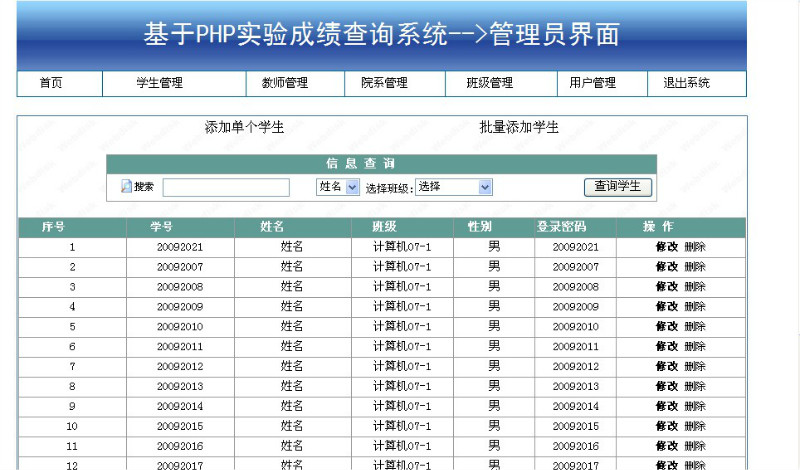Click 修改 for student 20092009
This screenshot has height=470, width=800.
point(667,307)
